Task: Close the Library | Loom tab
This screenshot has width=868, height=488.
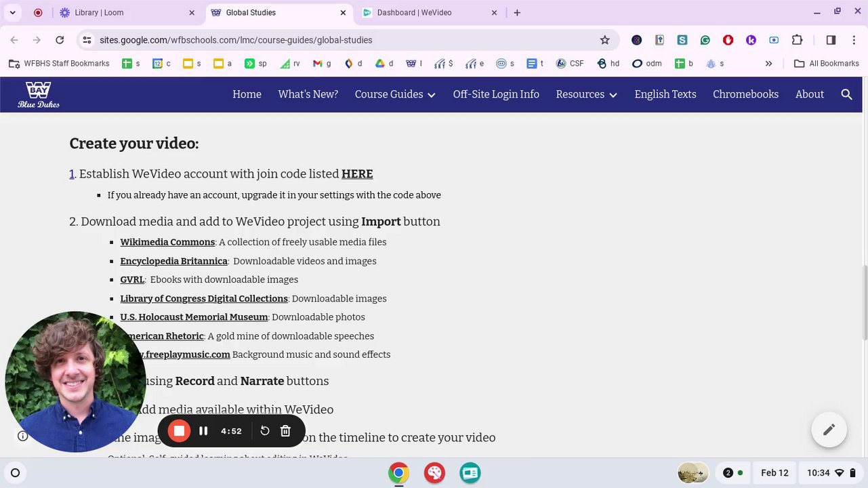Action: (x=192, y=13)
